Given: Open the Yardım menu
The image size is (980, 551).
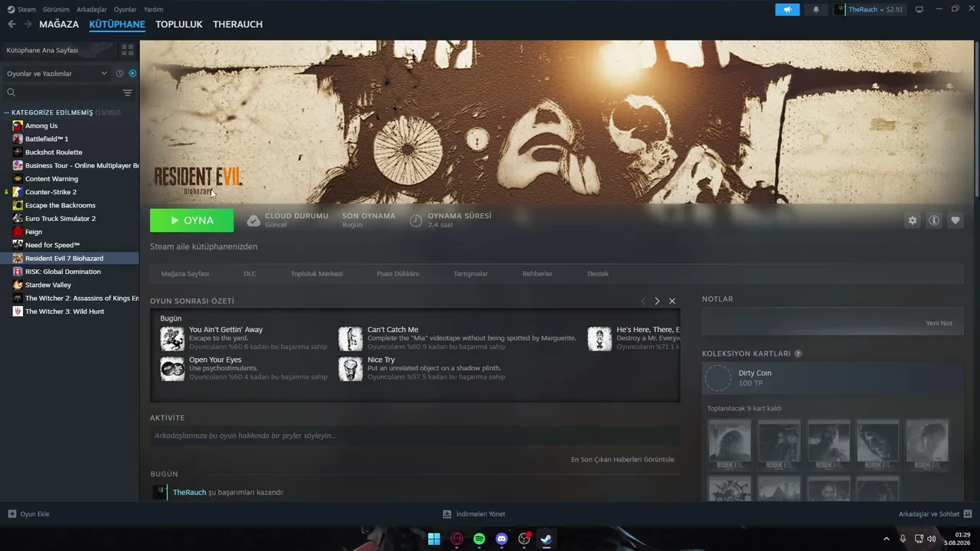Looking at the screenshot, I should [x=153, y=9].
